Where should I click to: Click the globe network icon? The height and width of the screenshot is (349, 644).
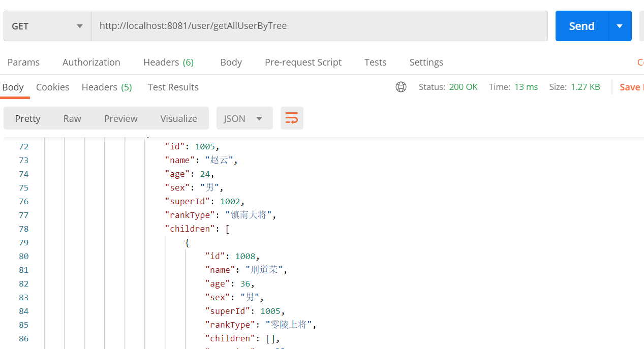click(x=401, y=87)
